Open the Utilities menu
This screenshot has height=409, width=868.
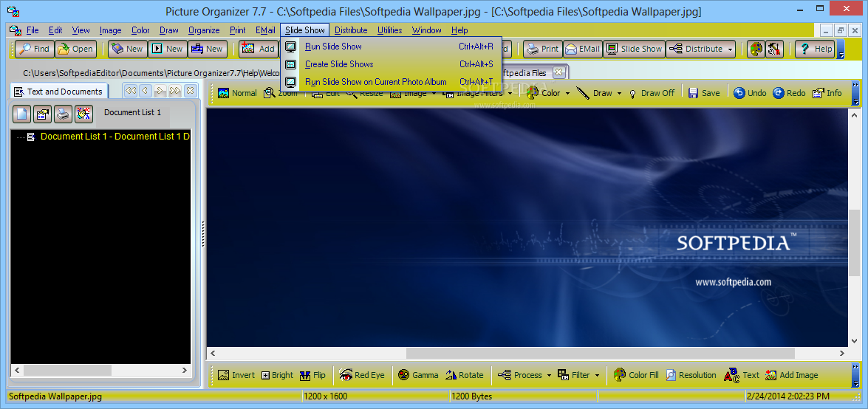(x=390, y=30)
